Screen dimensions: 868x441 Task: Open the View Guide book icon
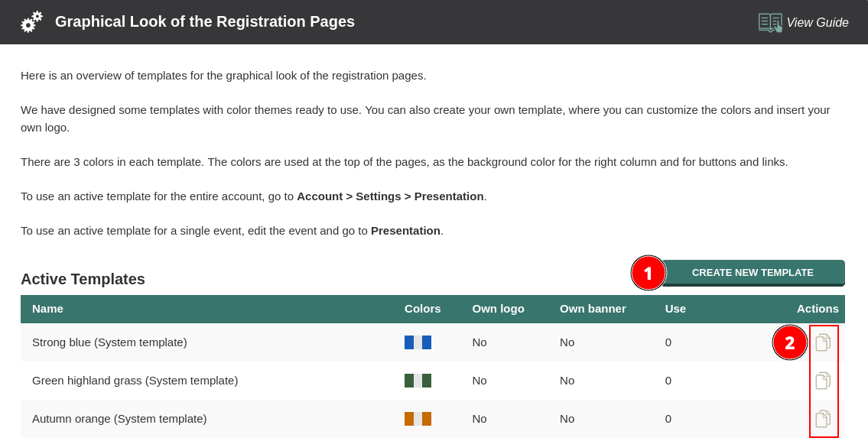[770, 23]
